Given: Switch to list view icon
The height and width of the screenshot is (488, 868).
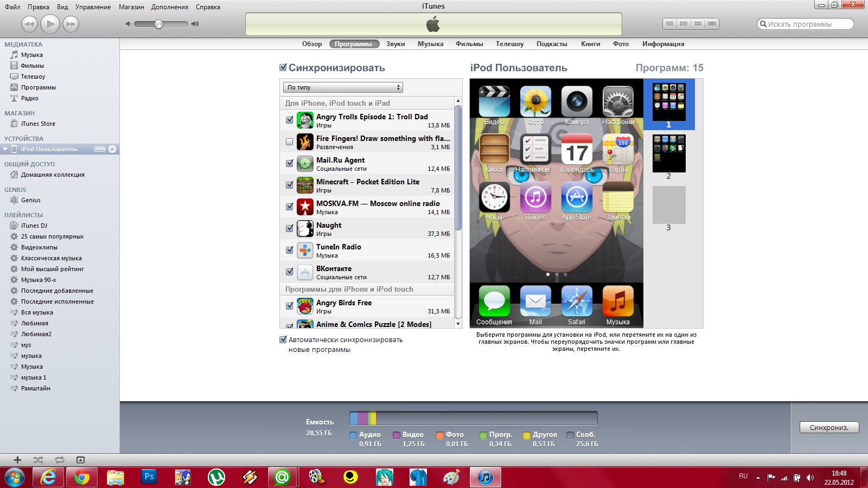Looking at the screenshot, I should tap(670, 24).
